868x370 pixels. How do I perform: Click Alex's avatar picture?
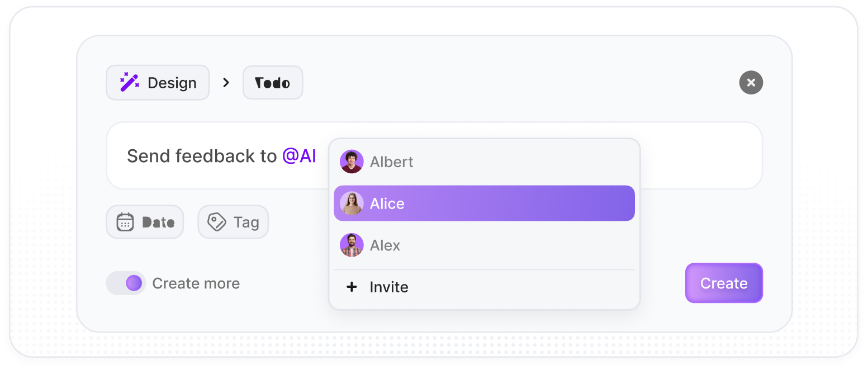pos(352,245)
